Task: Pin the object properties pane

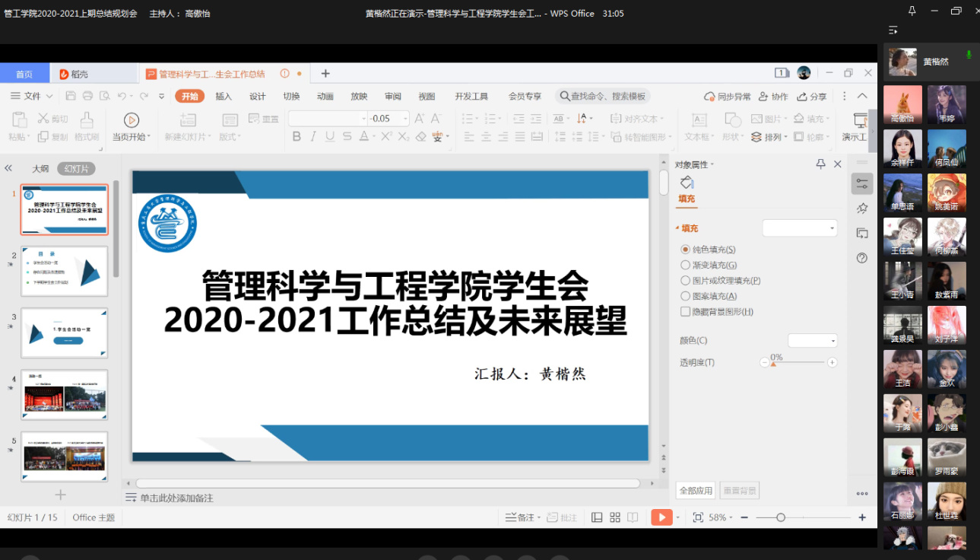Action: coord(820,164)
